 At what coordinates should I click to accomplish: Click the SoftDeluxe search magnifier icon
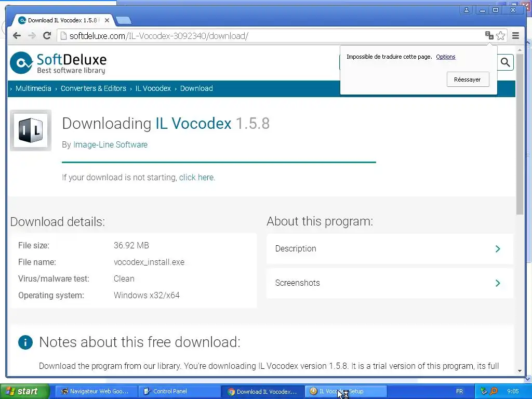pyautogui.click(x=505, y=62)
